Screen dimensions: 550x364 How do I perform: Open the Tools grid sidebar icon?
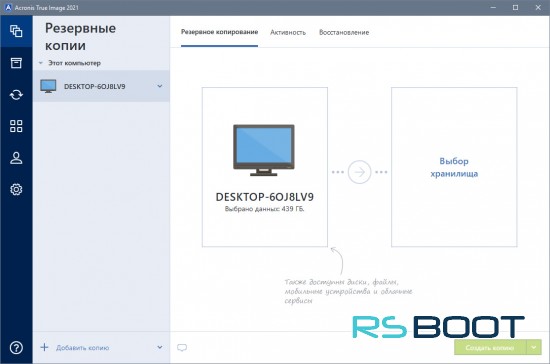(x=16, y=126)
